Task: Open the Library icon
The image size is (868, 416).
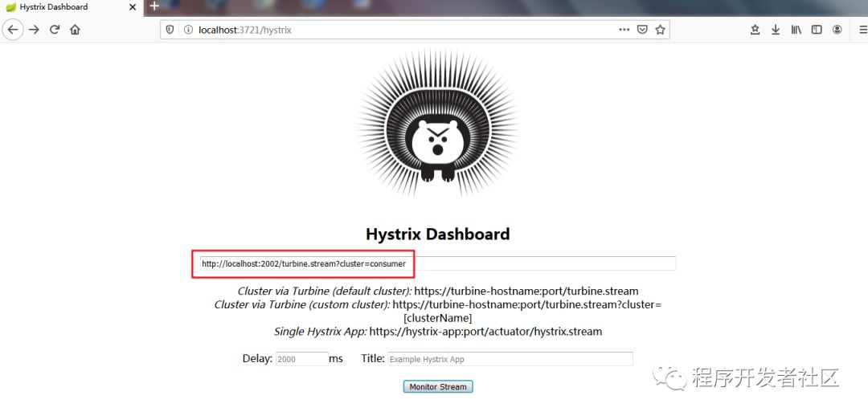Action: pos(796,30)
